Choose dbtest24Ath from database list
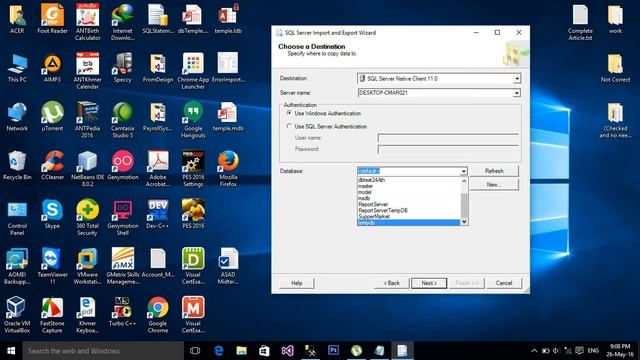Viewport: 640px width, 360px height. [x=409, y=180]
